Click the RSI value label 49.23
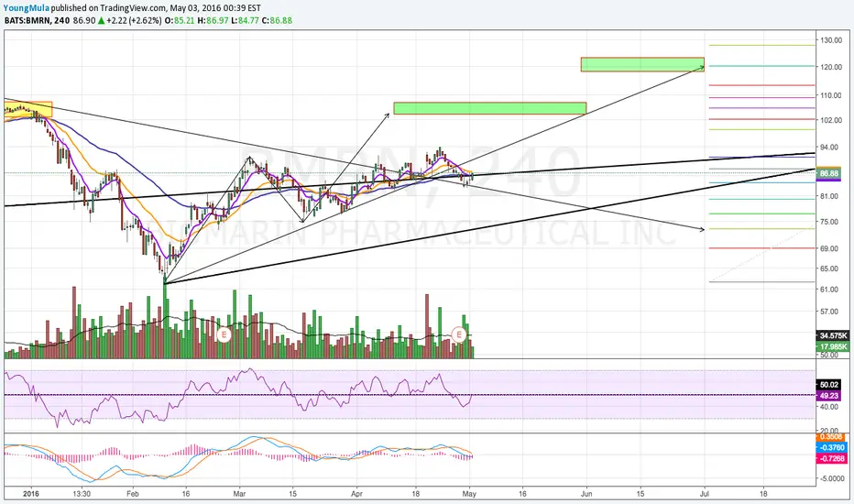 [829, 396]
